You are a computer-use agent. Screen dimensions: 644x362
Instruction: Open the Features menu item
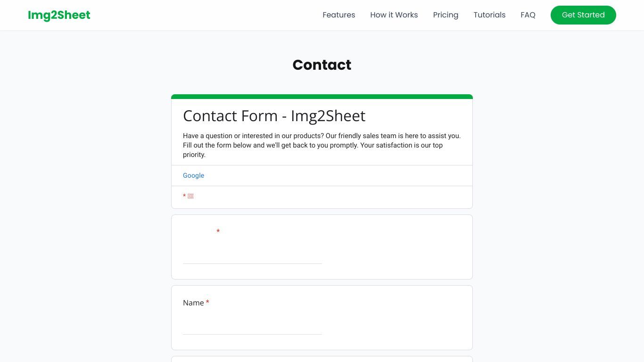339,15
